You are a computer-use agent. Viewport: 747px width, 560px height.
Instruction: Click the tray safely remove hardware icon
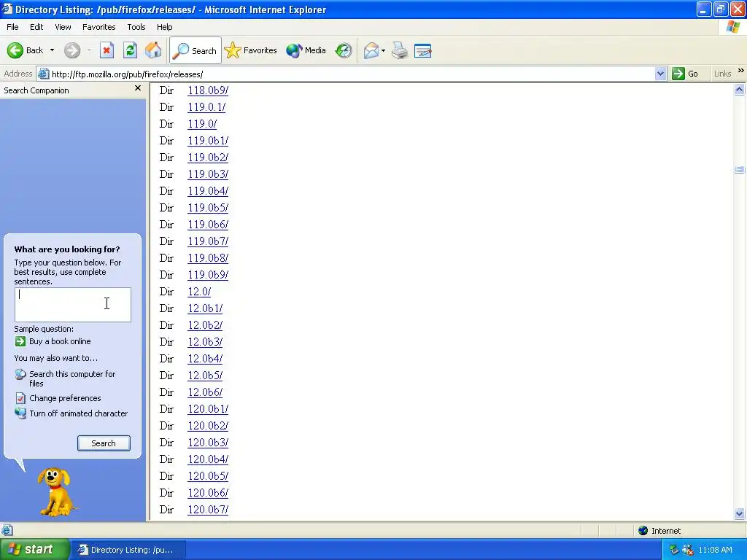click(674, 550)
